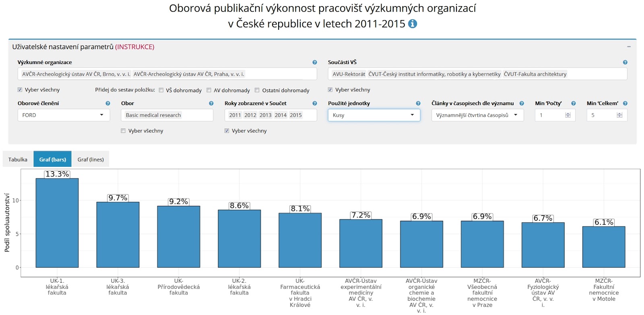644x315 pixels.
Task: Click help icon for Články v časopisech dle významu
Action: pyautogui.click(x=522, y=104)
